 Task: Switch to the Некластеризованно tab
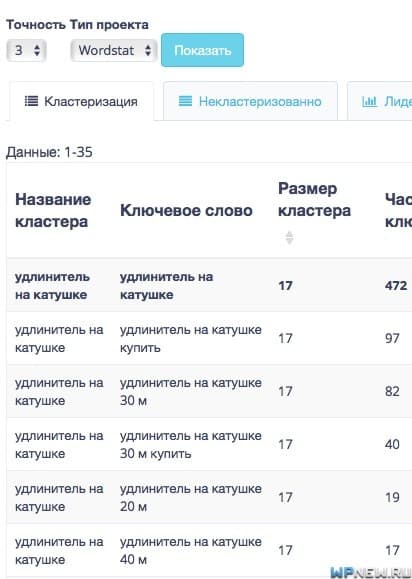coord(250,101)
